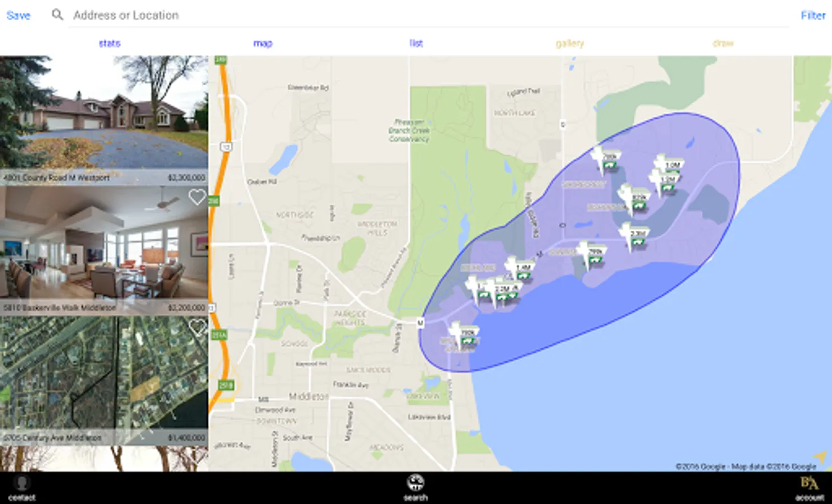Click the Middleton city label on map
Screen dimensions: 832x504
[x=309, y=396]
